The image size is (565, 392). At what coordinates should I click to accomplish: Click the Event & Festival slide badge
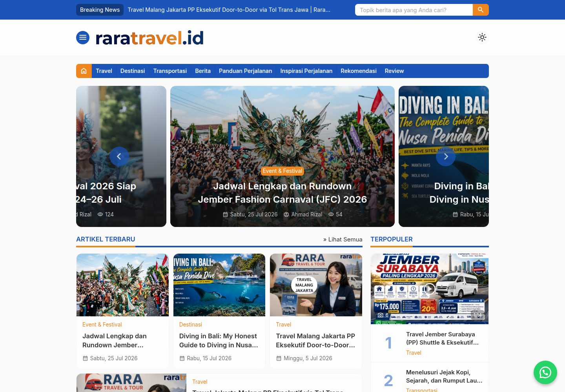(x=282, y=171)
